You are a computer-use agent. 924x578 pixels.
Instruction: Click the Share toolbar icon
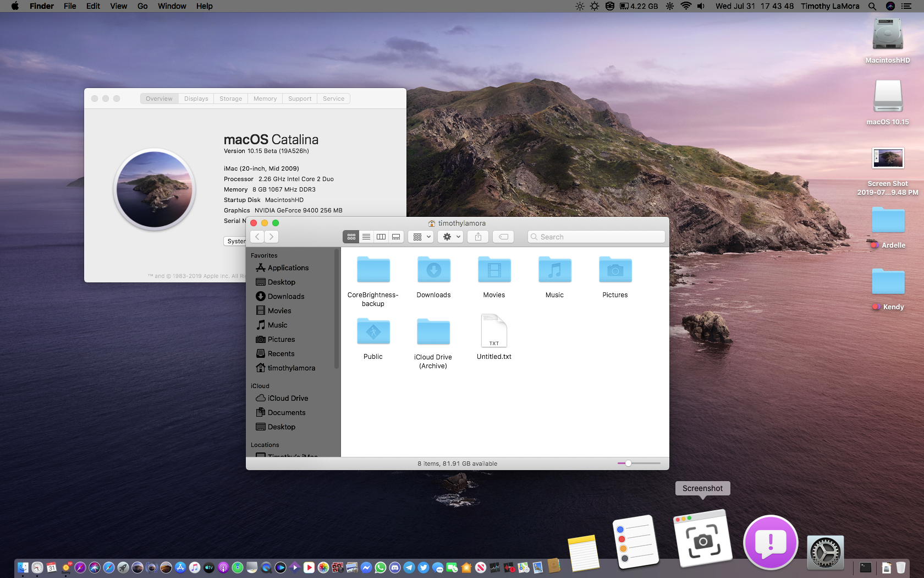(478, 237)
